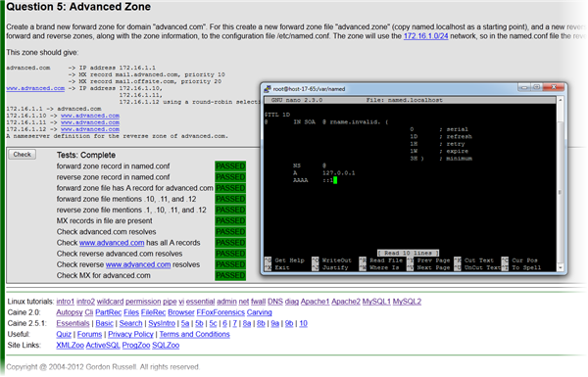588x377 pixels.
Task: Open the Quiz link
Action: [x=64, y=334]
